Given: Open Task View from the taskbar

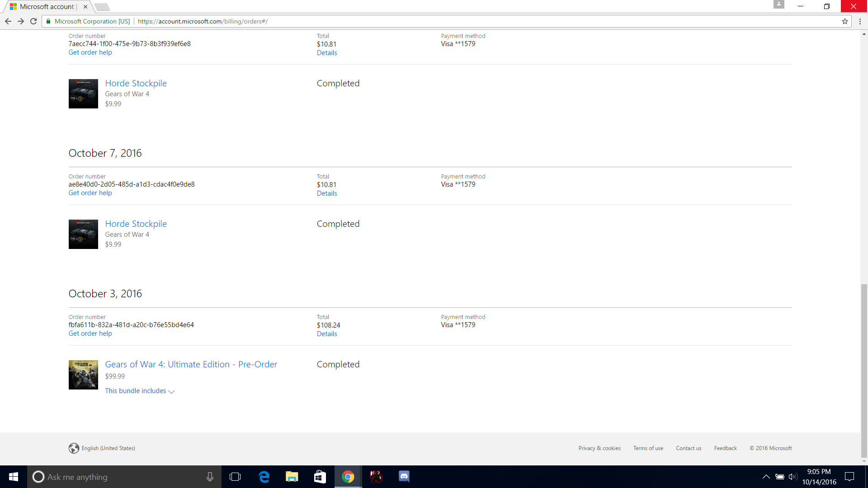Looking at the screenshot, I should click(x=235, y=477).
